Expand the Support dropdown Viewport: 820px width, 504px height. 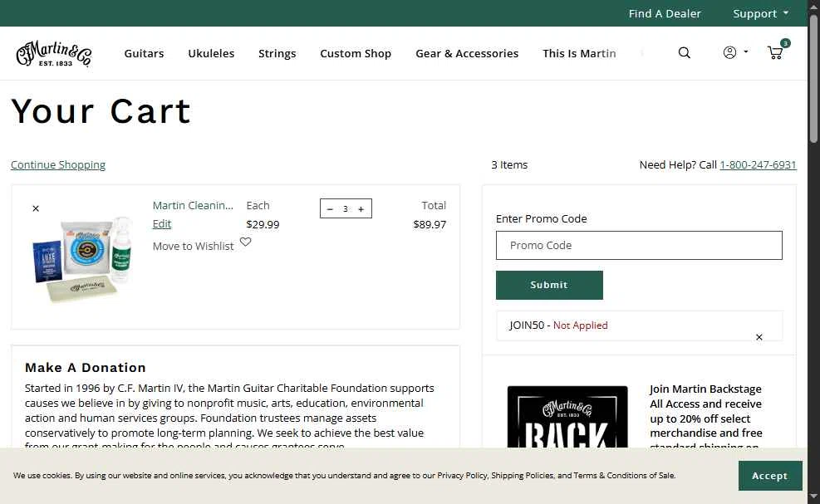[761, 13]
